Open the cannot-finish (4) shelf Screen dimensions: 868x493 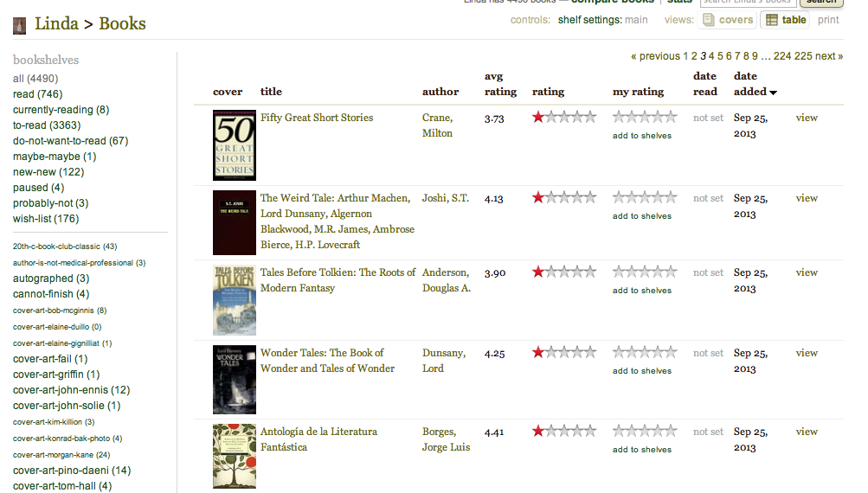[51, 294]
